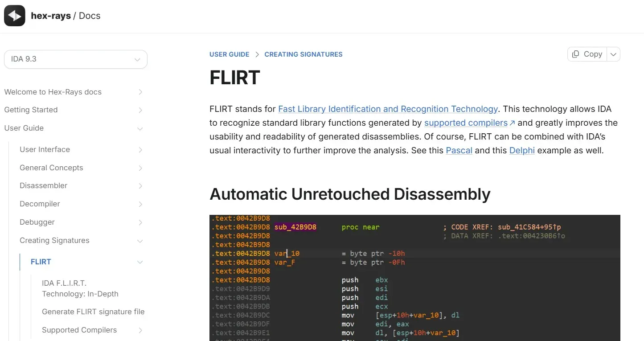The image size is (644, 341).
Task: Open the IDA 9.3 version selector
Action: click(75, 59)
